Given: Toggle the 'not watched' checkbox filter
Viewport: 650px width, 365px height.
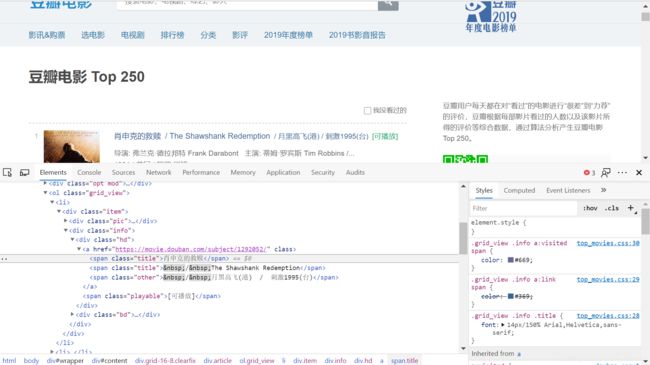Looking at the screenshot, I should [x=367, y=110].
